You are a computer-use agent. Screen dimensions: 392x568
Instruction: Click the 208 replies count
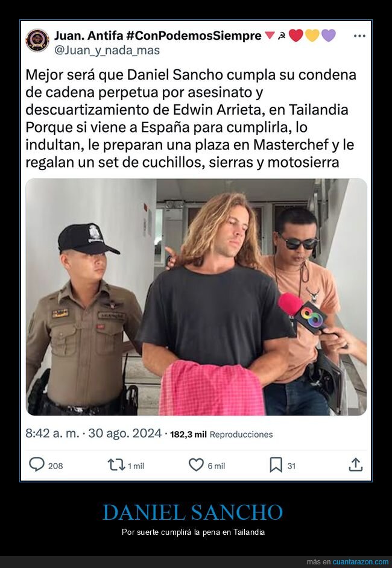55,466
